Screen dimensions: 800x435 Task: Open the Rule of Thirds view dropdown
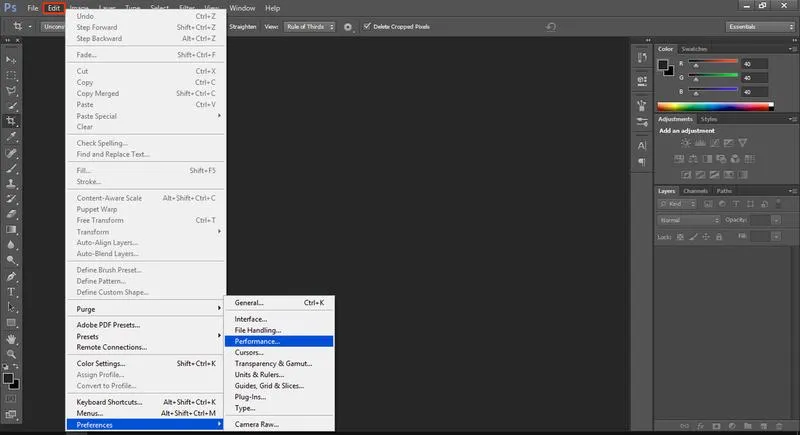point(310,27)
